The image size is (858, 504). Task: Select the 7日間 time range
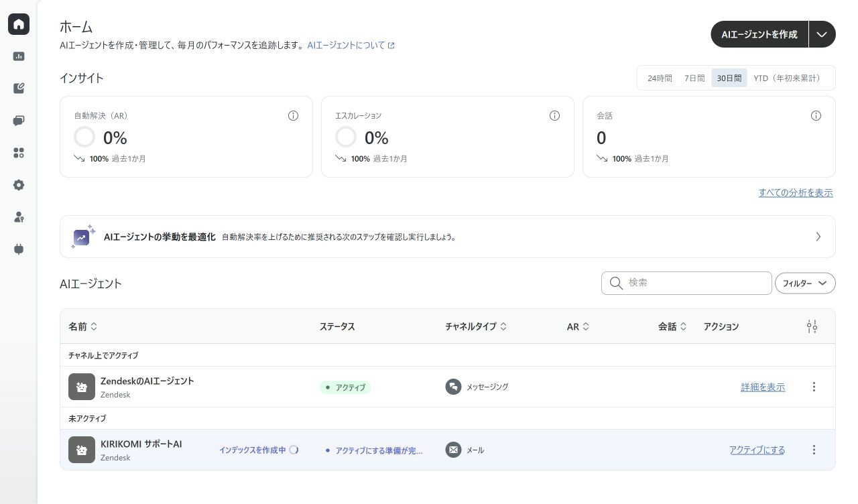pyautogui.click(x=694, y=78)
